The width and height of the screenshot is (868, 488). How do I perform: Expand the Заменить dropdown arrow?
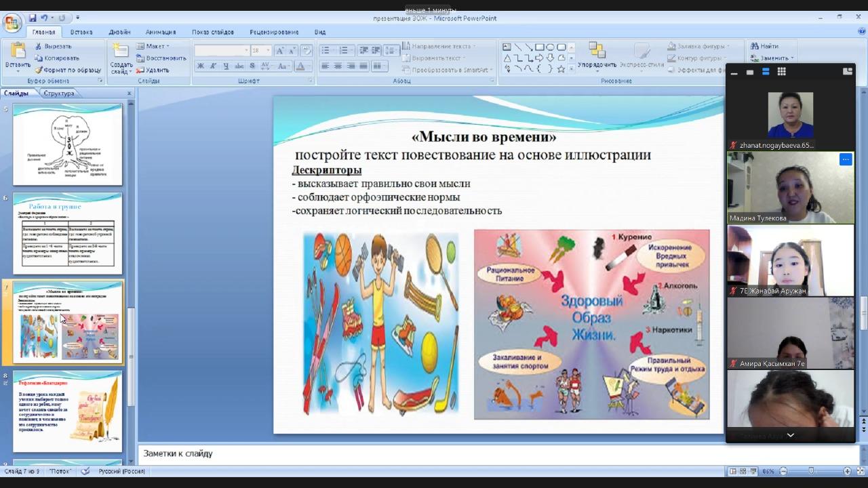point(792,58)
